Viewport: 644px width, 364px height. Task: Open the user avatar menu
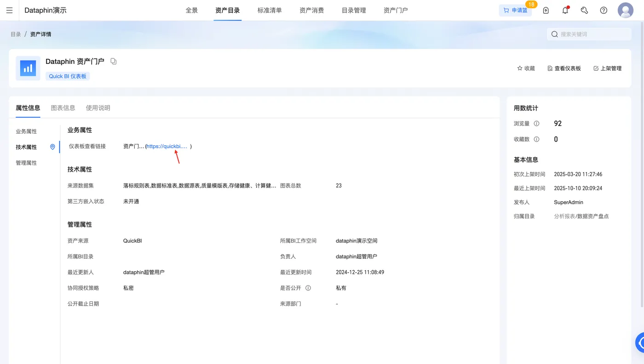626,10
